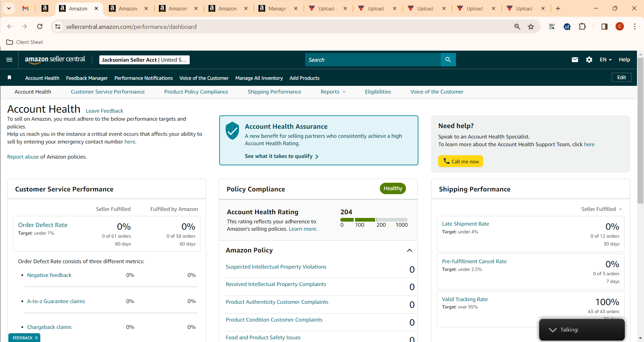644x342 pixels.
Task: Click the bookmark flag icon in nav bar
Action: point(9,78)
